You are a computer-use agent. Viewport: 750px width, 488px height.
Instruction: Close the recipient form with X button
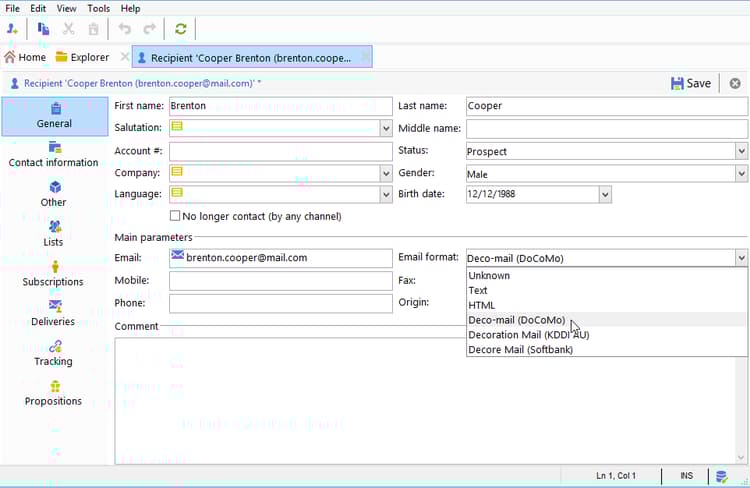(735, 83)
